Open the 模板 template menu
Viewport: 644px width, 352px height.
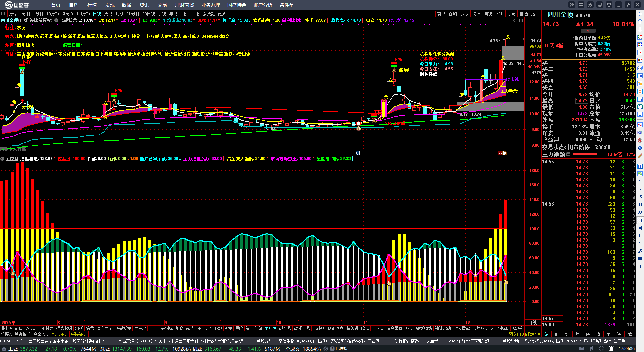[517, 328]
